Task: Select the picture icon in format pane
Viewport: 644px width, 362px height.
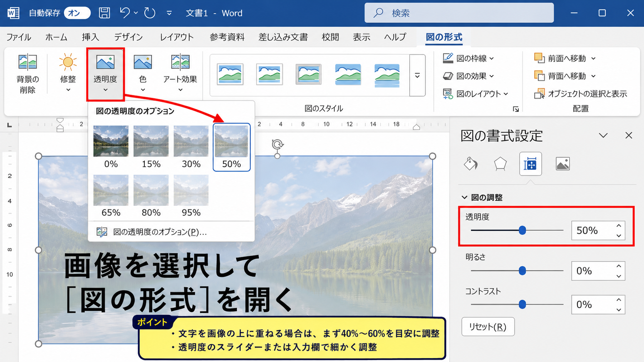Action: coord(563,164)
